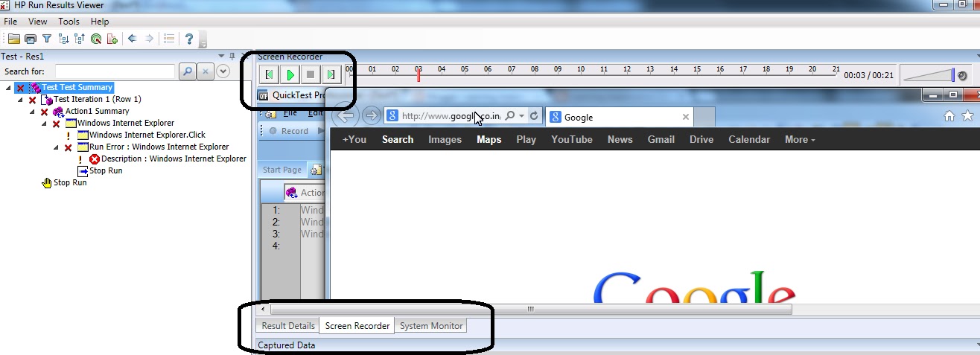Collapse the Windows Internet Explorer node
This screenshot has height=355, width=980.
pos(44,124)
